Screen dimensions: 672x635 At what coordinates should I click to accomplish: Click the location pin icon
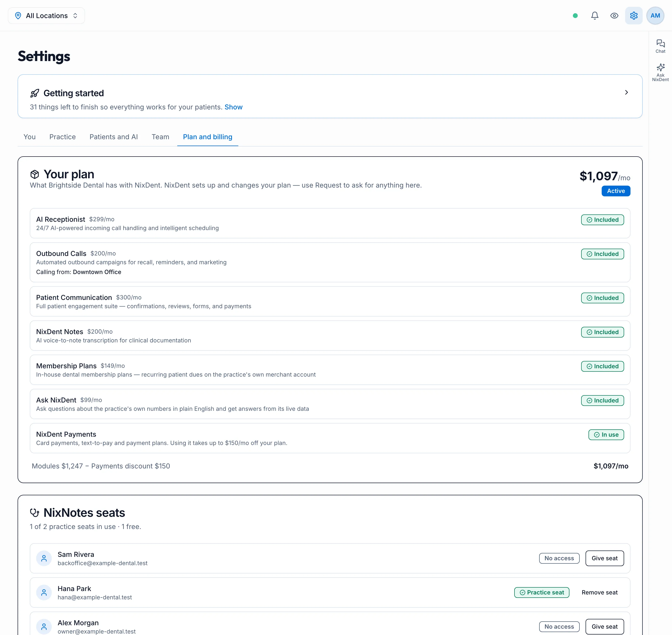tap(18, 16)
